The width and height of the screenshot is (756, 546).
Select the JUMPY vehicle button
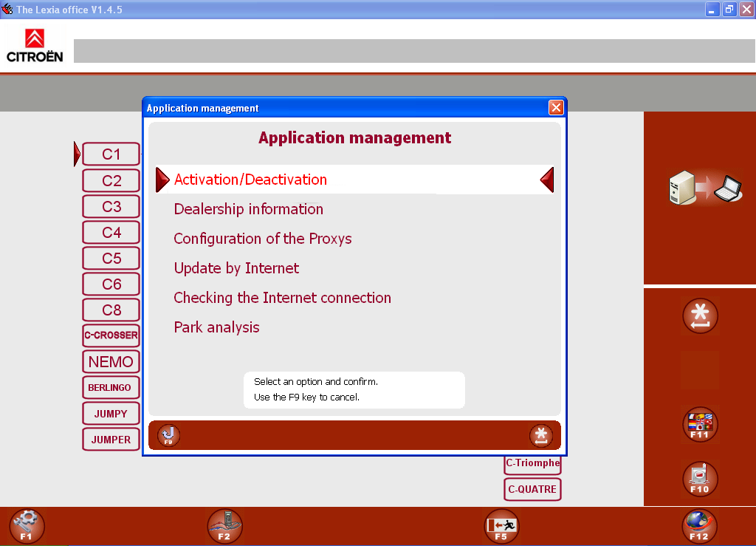(111, 414)
